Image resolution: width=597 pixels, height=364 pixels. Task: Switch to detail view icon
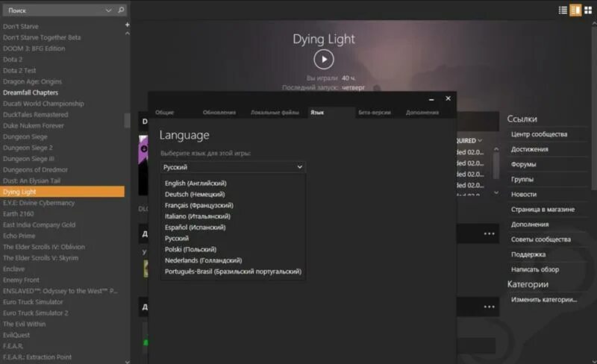(575, 10)
